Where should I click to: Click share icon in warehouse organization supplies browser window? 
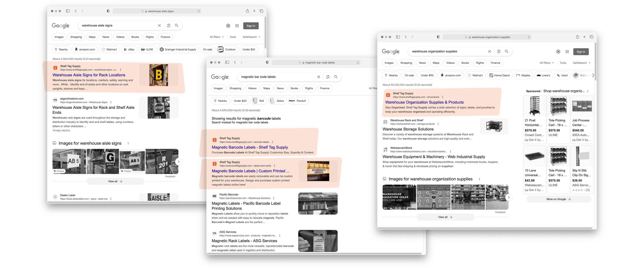[577, 37]
